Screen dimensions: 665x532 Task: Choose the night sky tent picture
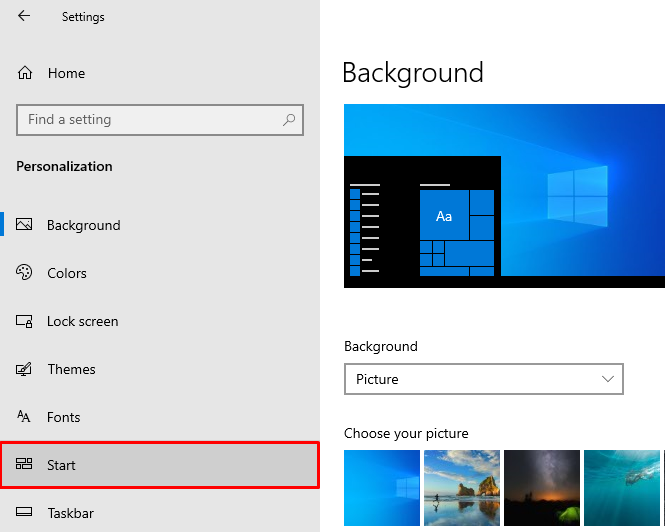pyautogui.click(x=542, y=488)
